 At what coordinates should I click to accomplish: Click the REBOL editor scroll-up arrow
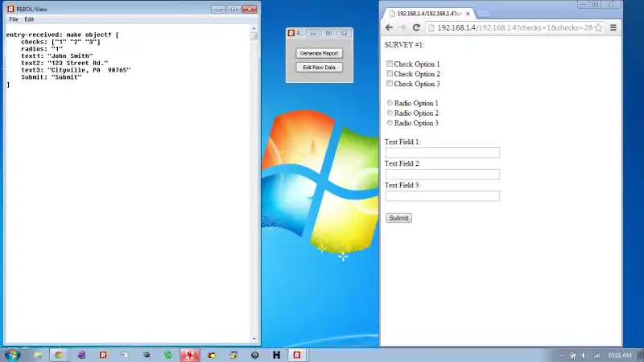tap(254, 28)
